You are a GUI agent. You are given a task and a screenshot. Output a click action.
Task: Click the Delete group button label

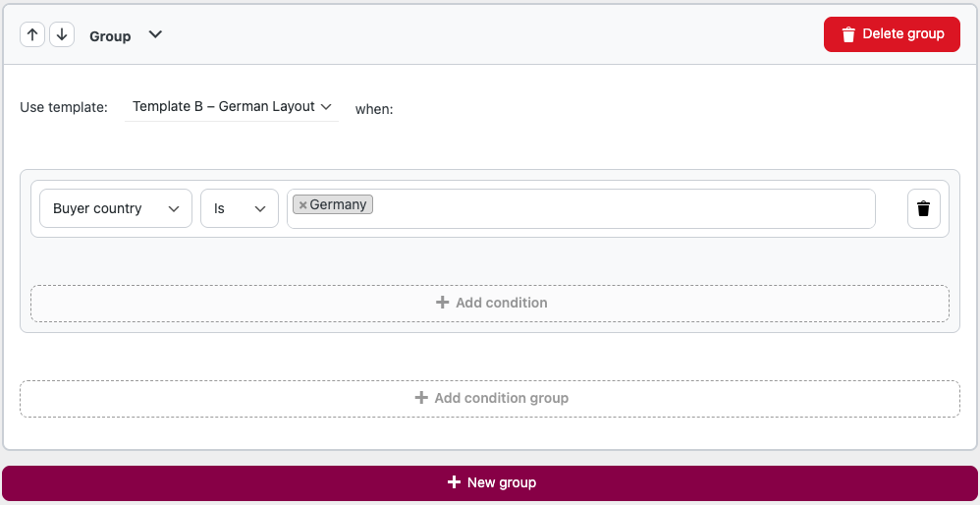pos(903,33)
